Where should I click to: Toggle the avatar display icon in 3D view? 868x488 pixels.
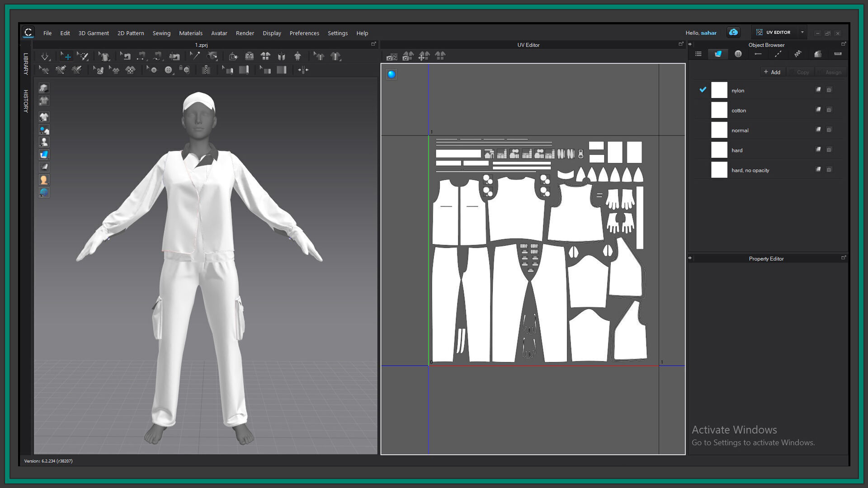[44, 142]
